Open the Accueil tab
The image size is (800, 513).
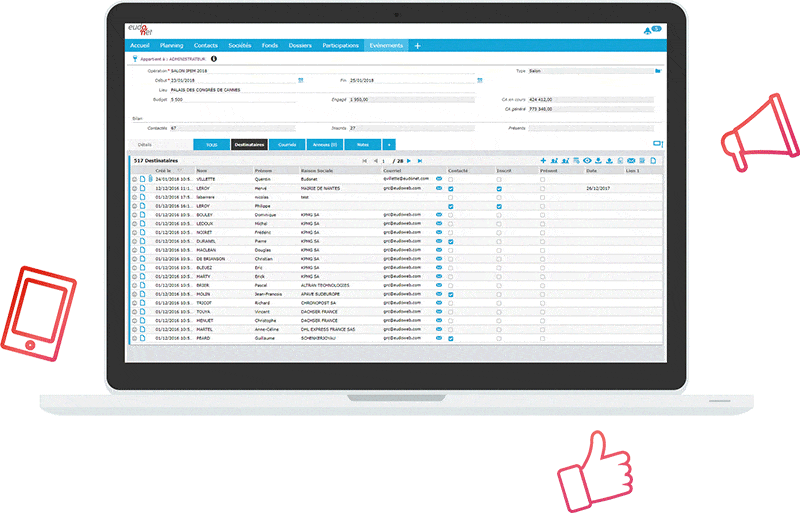tap(140, 45)
